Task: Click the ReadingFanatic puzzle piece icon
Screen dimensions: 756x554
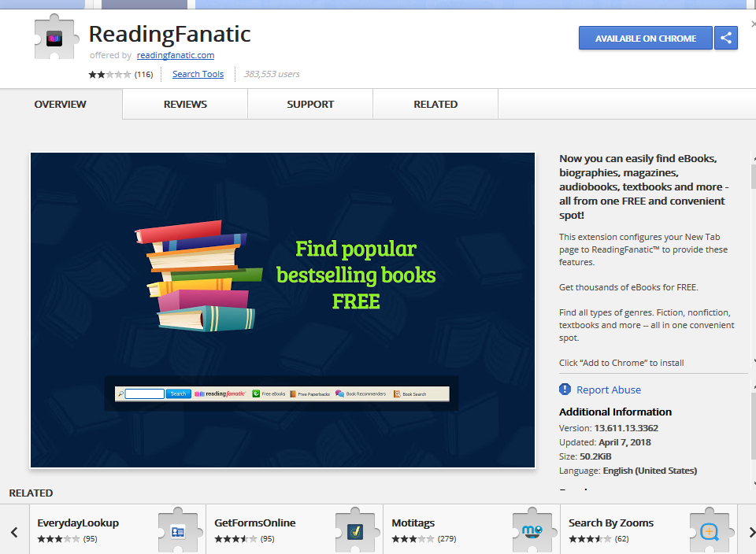Action: coord(55,37)
